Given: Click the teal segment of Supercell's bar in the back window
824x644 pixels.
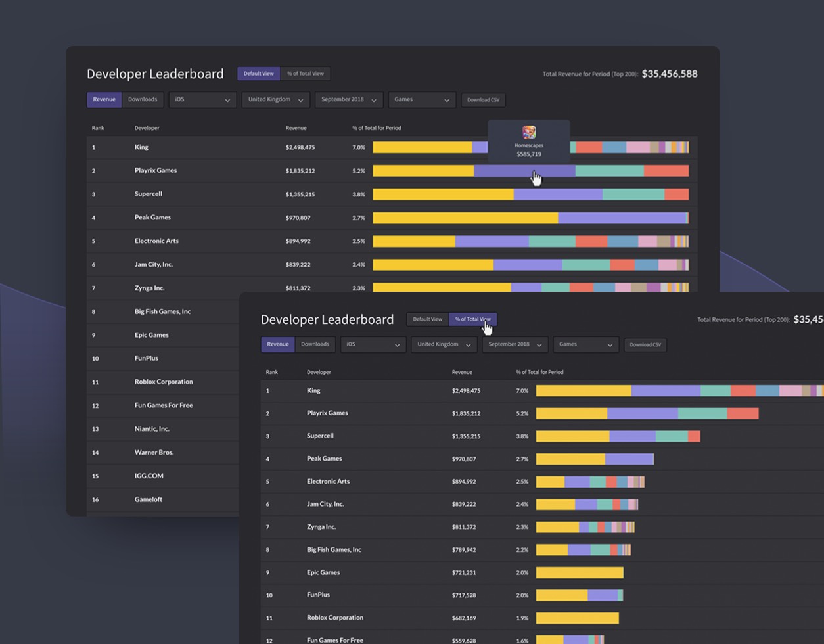Looking at the screenshot, I should click(x=633, y=195).
